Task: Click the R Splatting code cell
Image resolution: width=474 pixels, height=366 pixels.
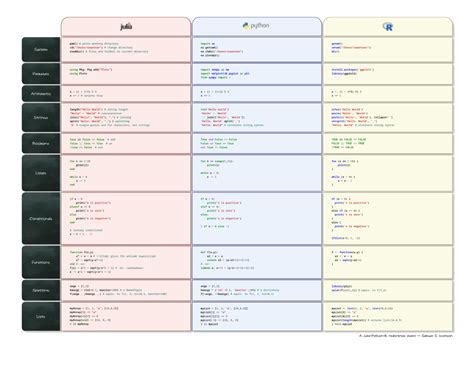Action: (x=388, y=290)
